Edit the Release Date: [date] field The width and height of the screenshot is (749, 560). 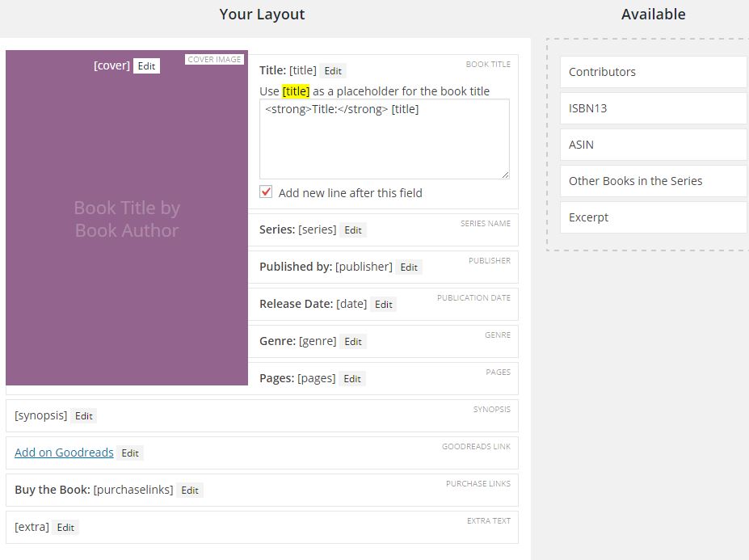(384, 305)
